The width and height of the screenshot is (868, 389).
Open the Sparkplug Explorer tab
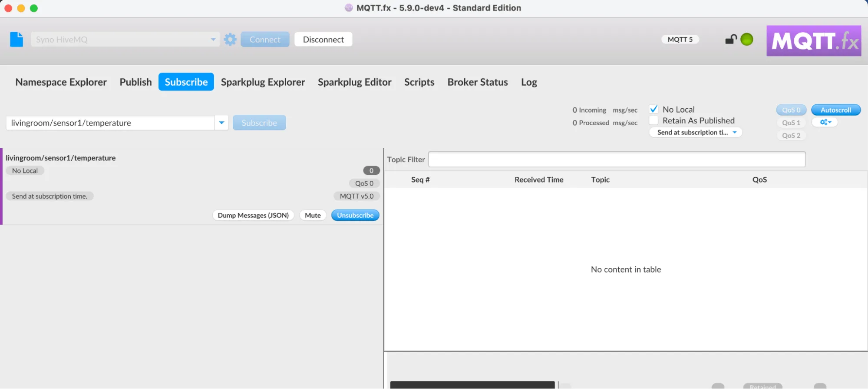(x=263, y=82)
